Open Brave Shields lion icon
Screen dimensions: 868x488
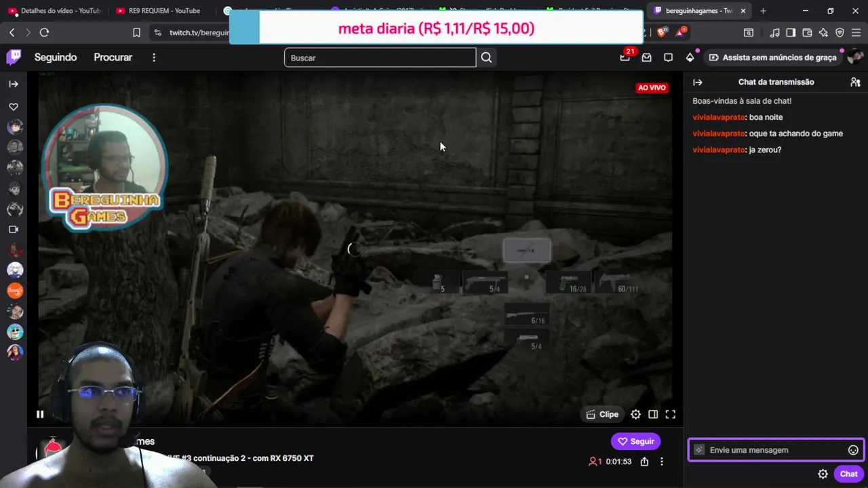(x=662, y=33)
